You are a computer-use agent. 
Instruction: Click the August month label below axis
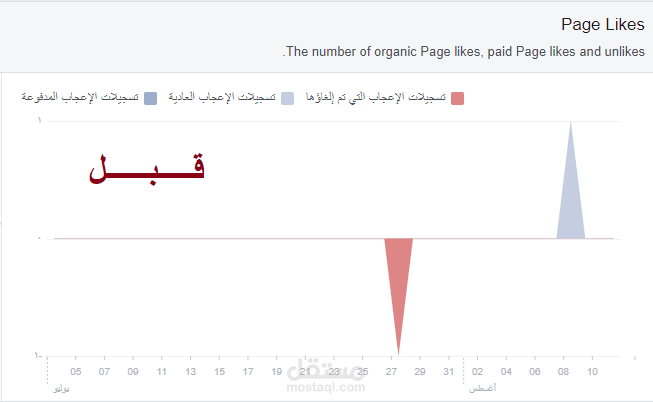(483, 388)
